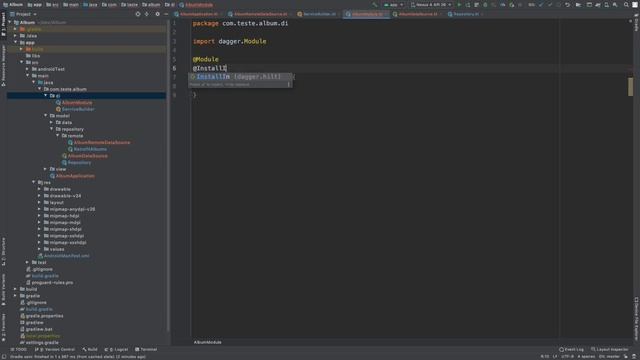The width and height of the screenshot is (640, 360).
Task: Open the Event Log panel
Action: (571, 349)
